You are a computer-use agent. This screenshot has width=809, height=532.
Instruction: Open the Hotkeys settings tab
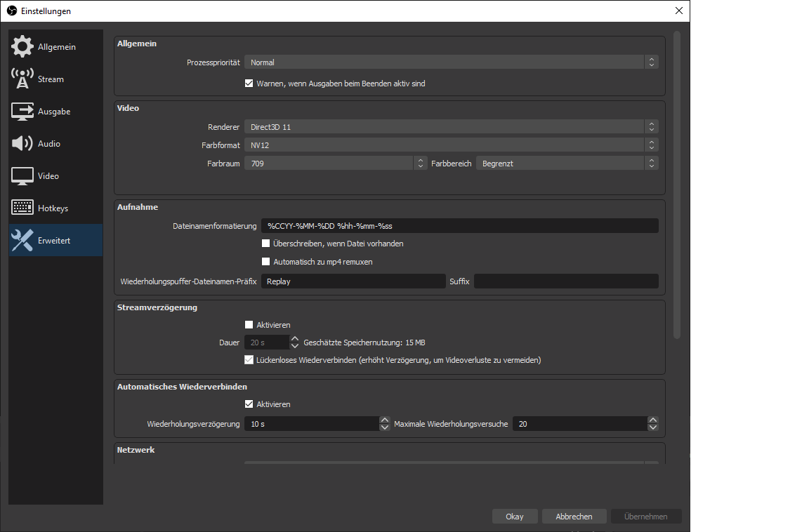(55, 208)
